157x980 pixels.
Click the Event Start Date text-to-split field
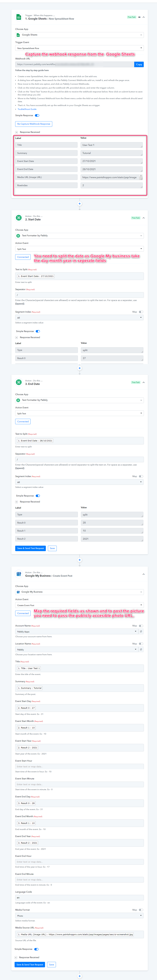79,276
